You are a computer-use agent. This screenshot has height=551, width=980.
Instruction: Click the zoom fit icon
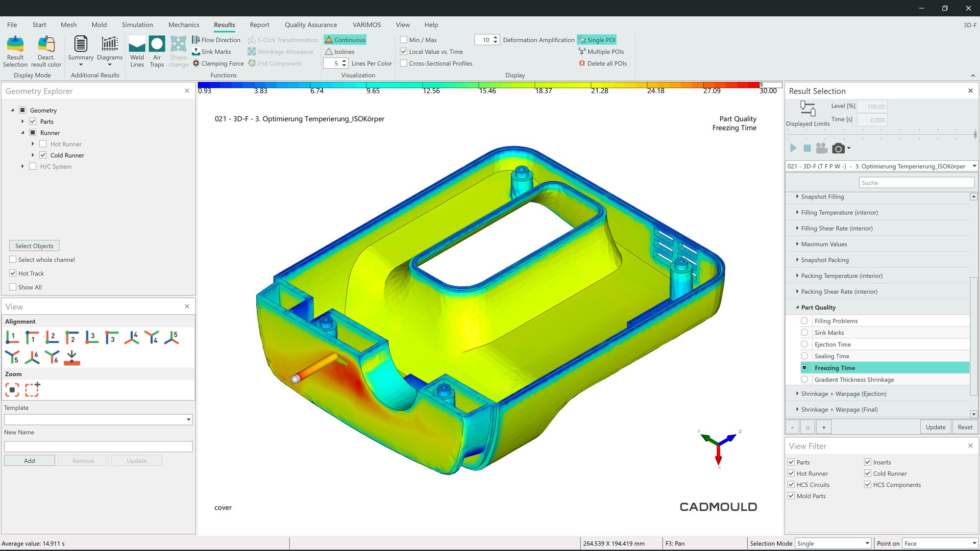click(12, 390)
